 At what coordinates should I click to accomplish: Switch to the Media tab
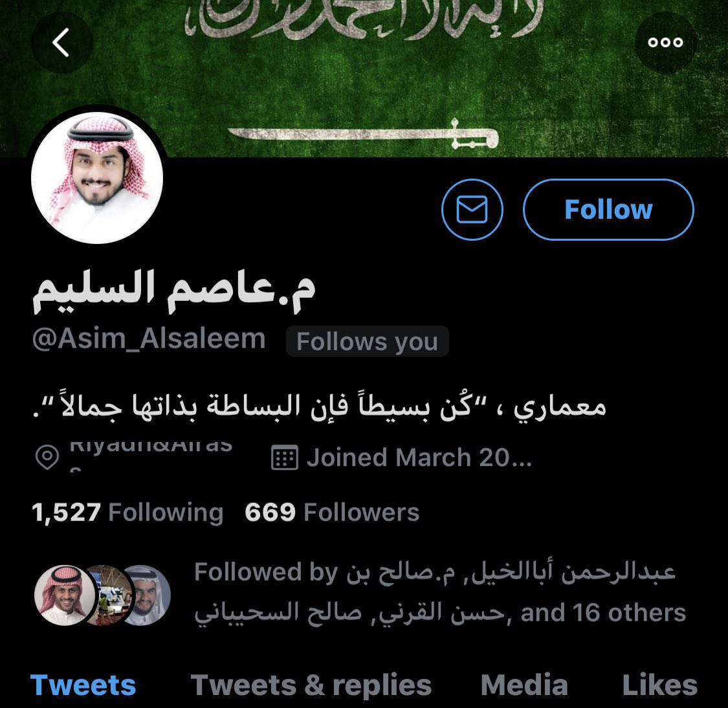[x=524, y=685]
